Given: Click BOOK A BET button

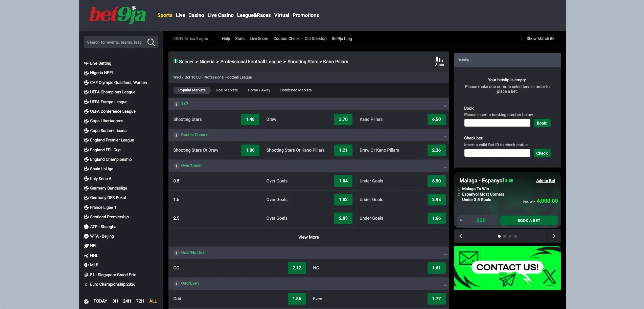Looking at the screenshot, I should (529, 221).
